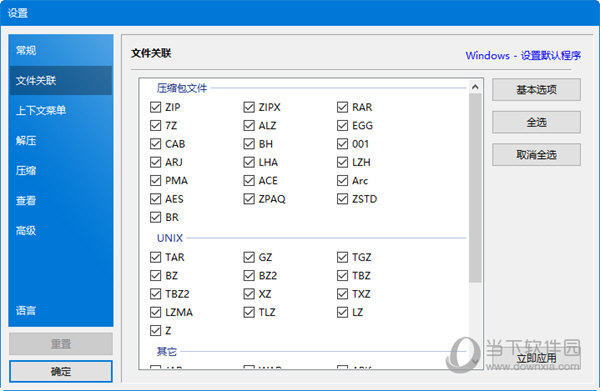Toggle the Arc checkbox

click(x=342, y=181)
